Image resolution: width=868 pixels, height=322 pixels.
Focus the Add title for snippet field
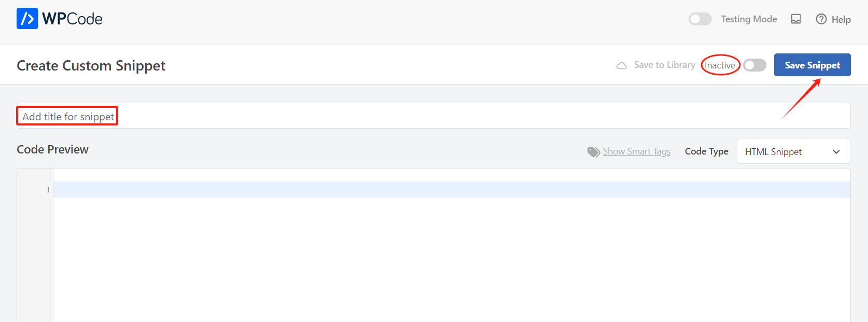[x=415, y=116]
